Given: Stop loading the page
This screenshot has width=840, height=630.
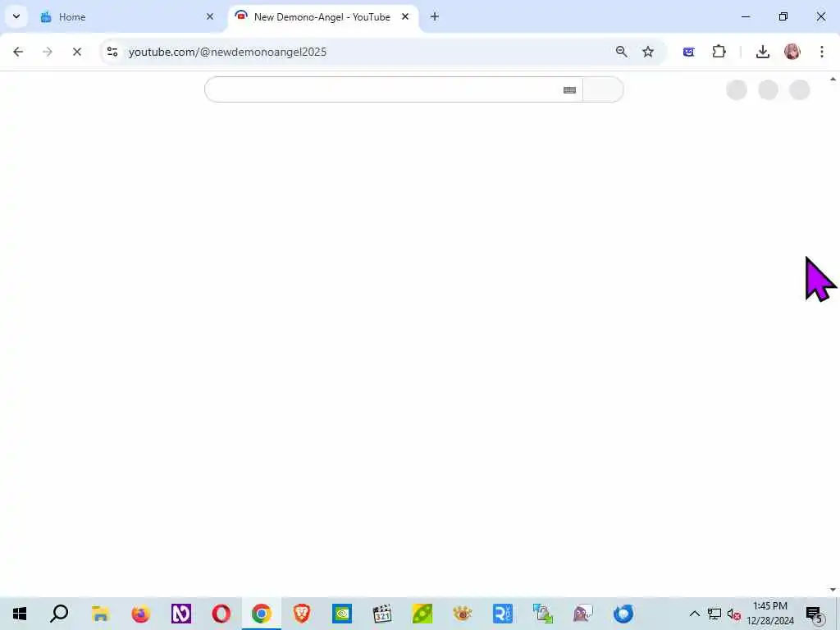Looking at the screenshot, I should (77, 52).
